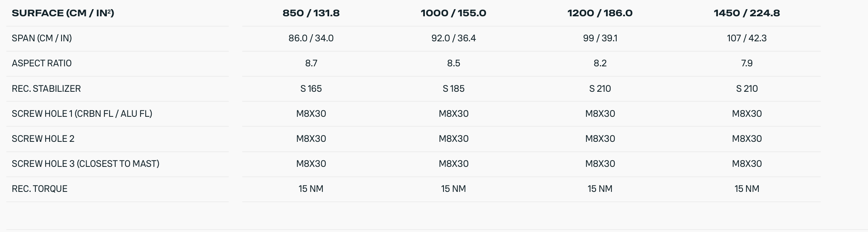Click the REC. STABILIZER row label

point(46,89)
